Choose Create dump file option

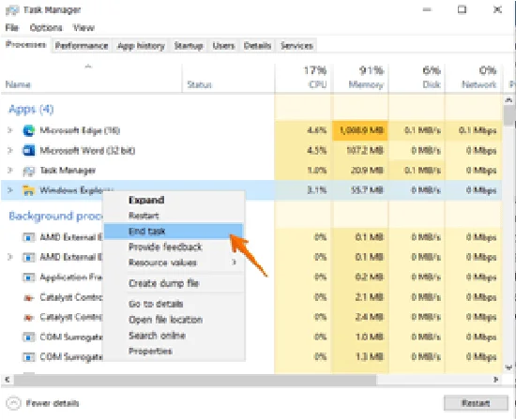pyautogui.click(x=175, y=283)
